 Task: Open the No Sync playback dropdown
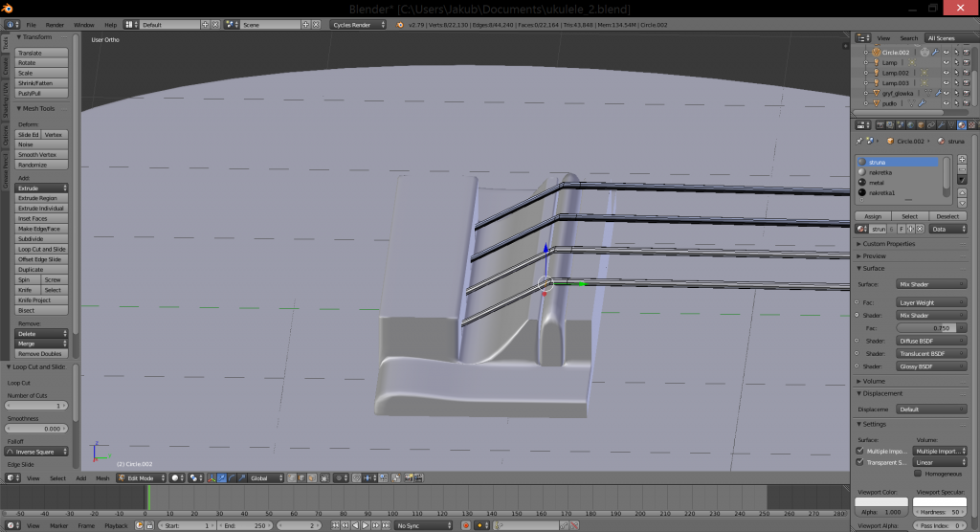(x=423, y=525)
